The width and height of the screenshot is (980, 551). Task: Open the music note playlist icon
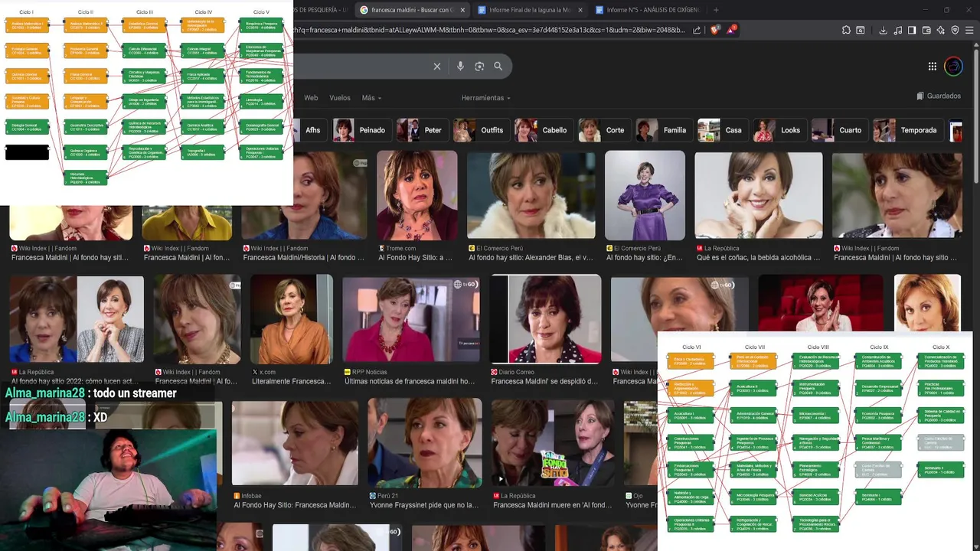click(897, 31)
